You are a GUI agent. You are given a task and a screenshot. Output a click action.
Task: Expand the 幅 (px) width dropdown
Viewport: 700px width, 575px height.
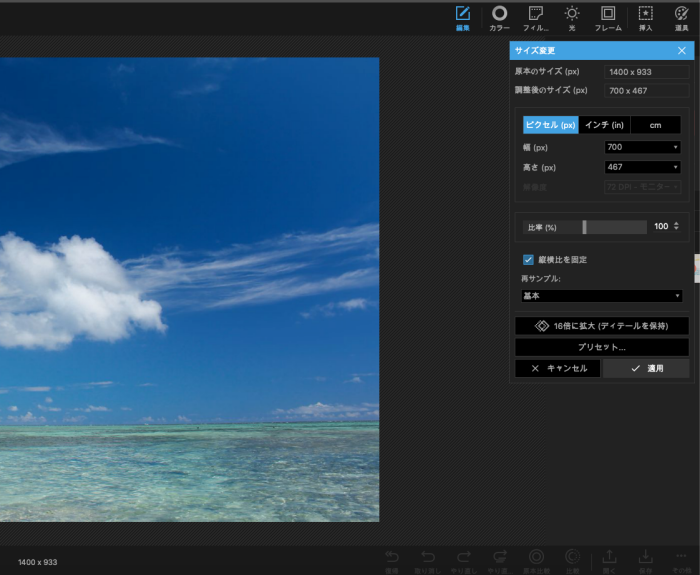coord(676,147)
